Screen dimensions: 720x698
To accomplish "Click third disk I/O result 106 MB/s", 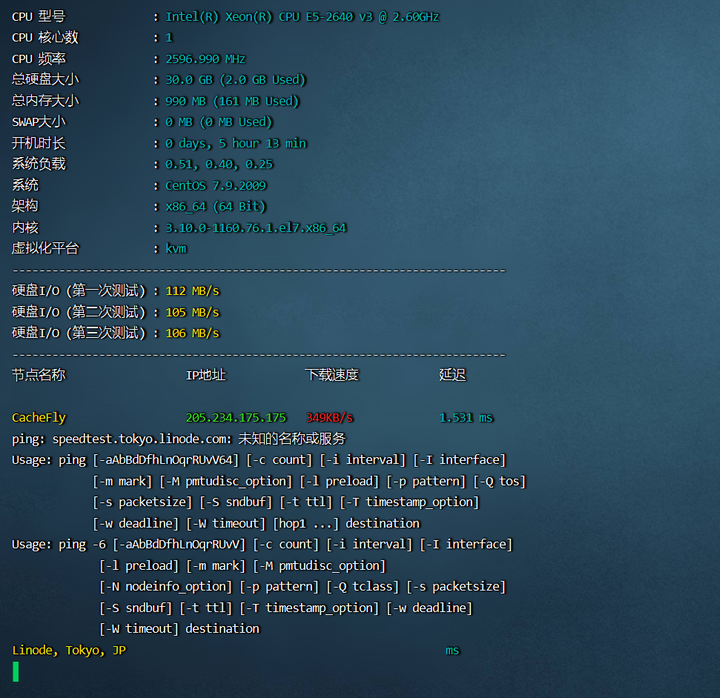I will tap(192, 333).
